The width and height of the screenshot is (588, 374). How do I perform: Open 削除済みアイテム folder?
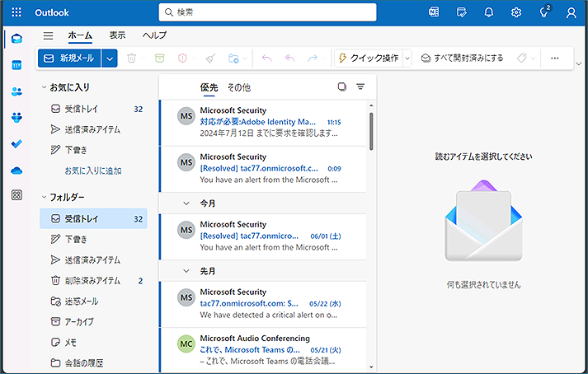(x=93, y=280)
